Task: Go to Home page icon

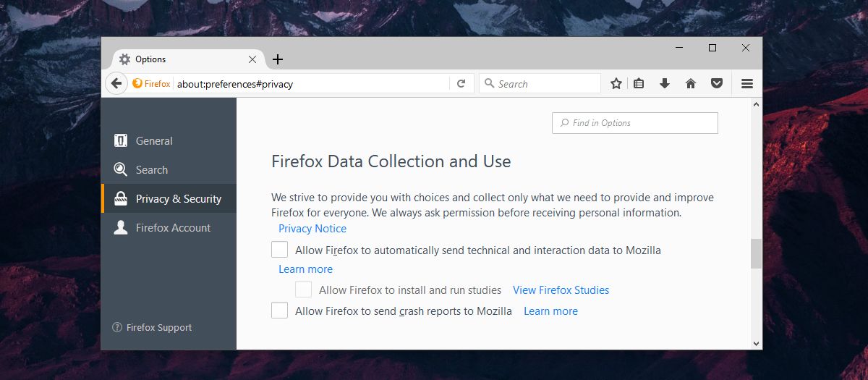Action: (691, 84)
